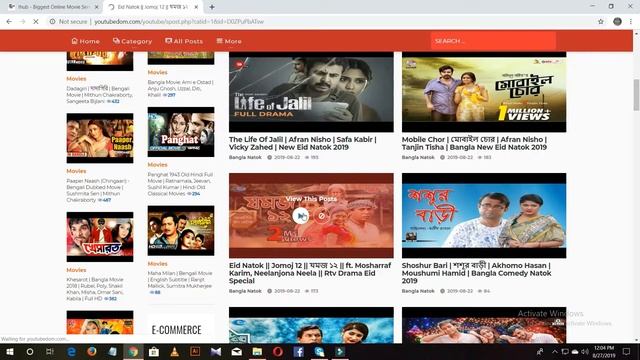The height and width of the screenshot is (360, 640).
Task: Open Task View in the taskbar
Action: (50, 351)
